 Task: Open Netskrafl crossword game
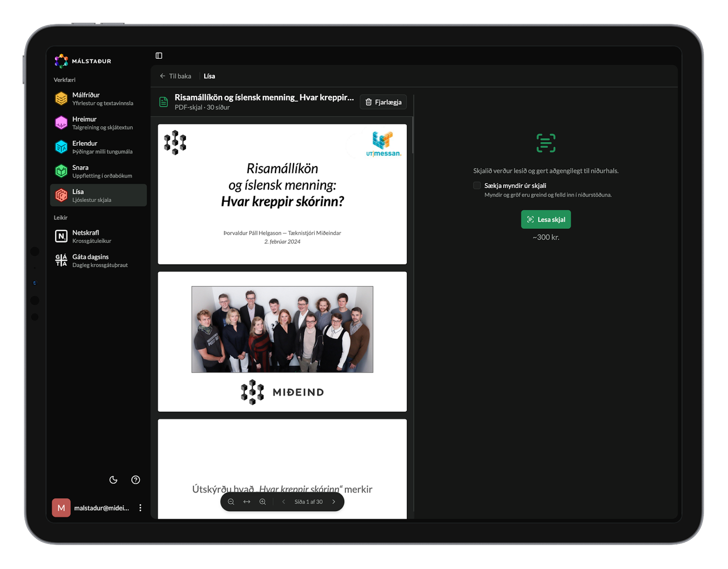click(x=98, y=236)
